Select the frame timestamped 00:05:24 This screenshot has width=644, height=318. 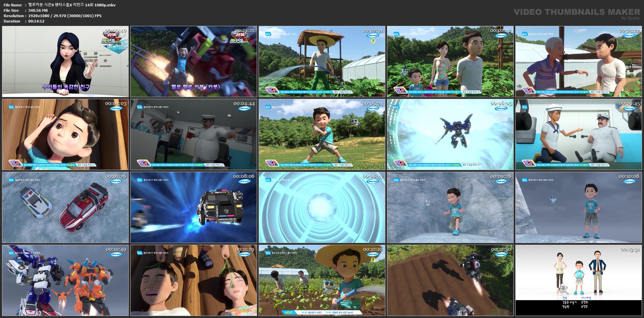(322, 134)
